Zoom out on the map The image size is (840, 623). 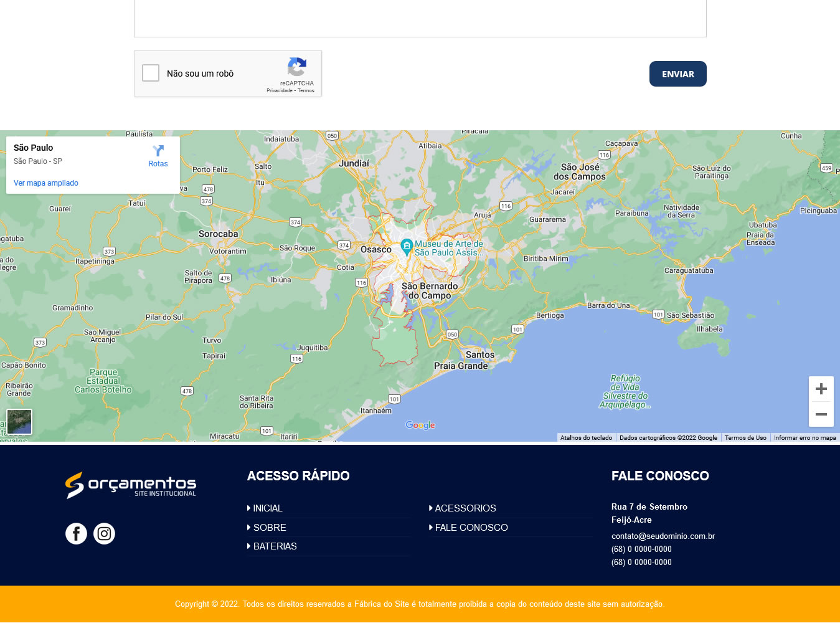821,414
